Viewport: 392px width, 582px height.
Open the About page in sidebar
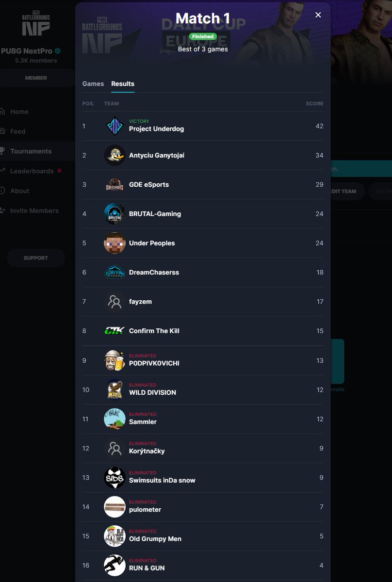19,191
